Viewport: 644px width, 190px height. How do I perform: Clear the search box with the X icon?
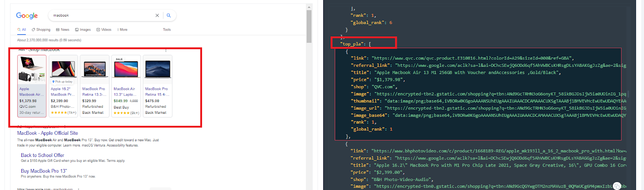coord(157,15)
